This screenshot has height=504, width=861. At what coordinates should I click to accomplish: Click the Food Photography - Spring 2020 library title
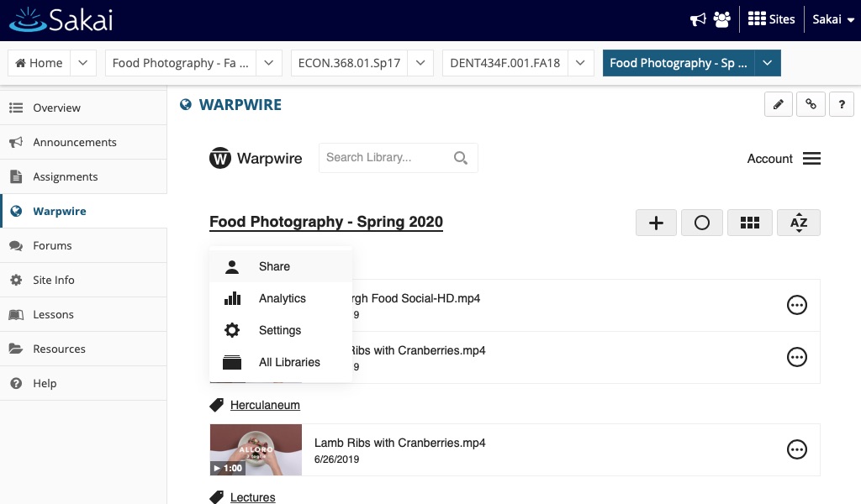[x=326, y=222]
